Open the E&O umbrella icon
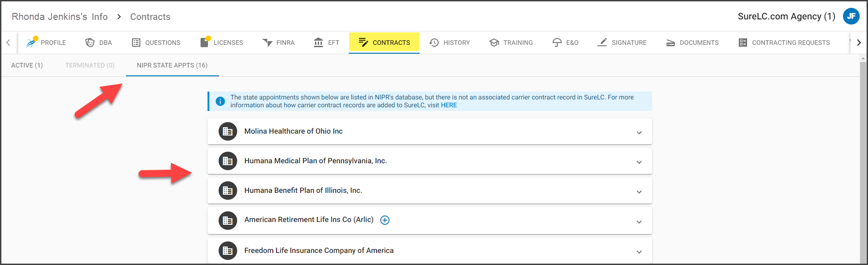868x265 pixels. (557, 43)
